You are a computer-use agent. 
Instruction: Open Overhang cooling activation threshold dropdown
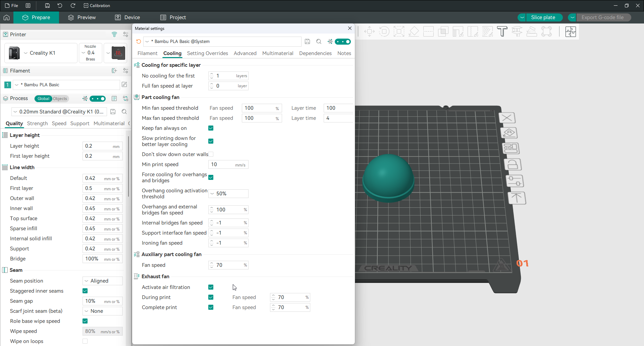click(x=228, y=194)
